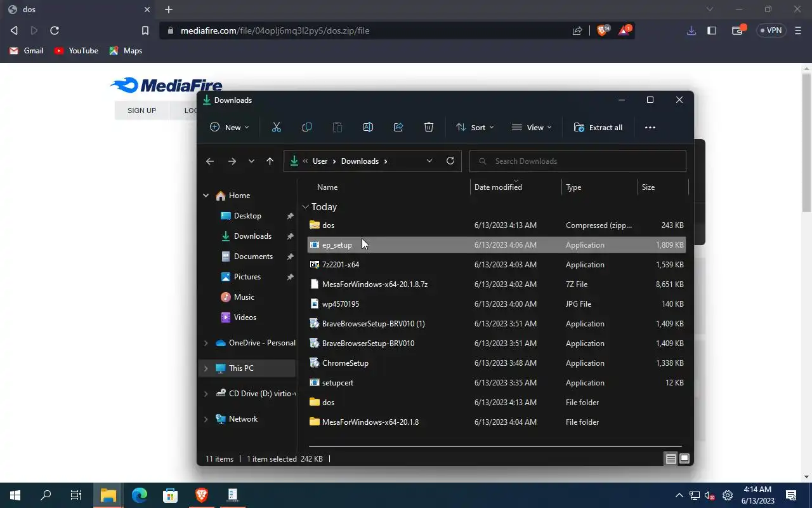
Task: Open browser downloads arrow icon
Action: [x=691, y=30]
